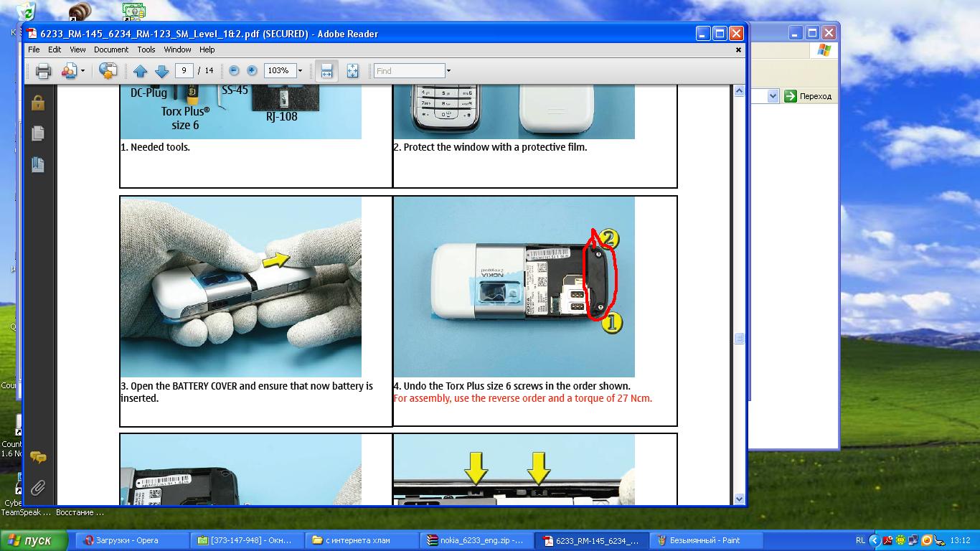
Task: Zoom out with the minus button
Action: coord(234,70)
